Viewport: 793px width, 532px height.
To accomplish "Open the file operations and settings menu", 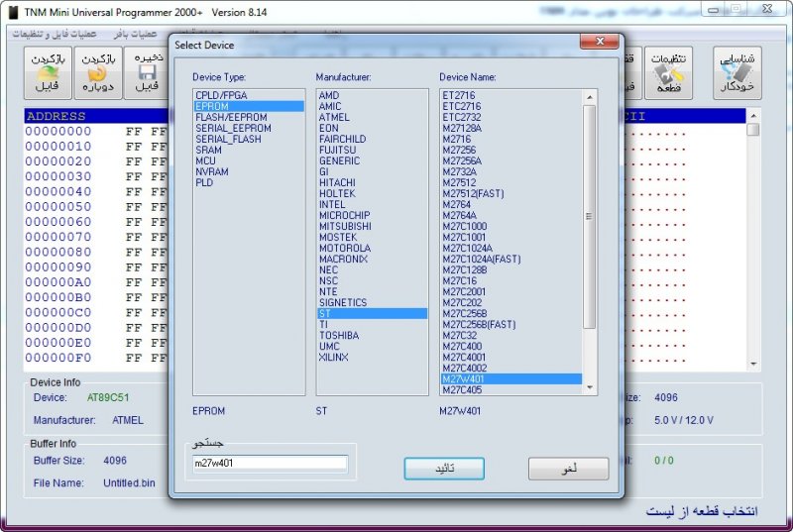I will pyautogui.click(x=55, y=34).
